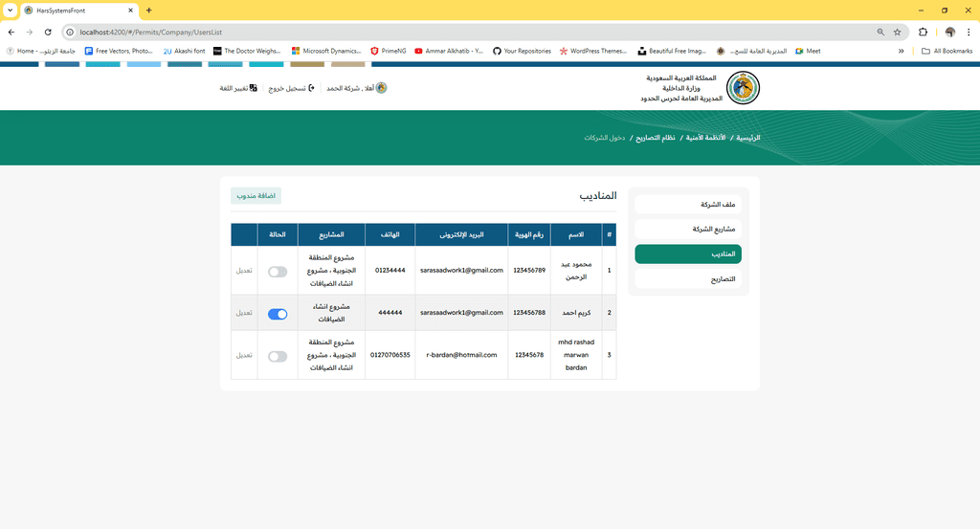
Task: Go to الأنظمة الأمنية breadcrumb link
Action: click(705, 138)
